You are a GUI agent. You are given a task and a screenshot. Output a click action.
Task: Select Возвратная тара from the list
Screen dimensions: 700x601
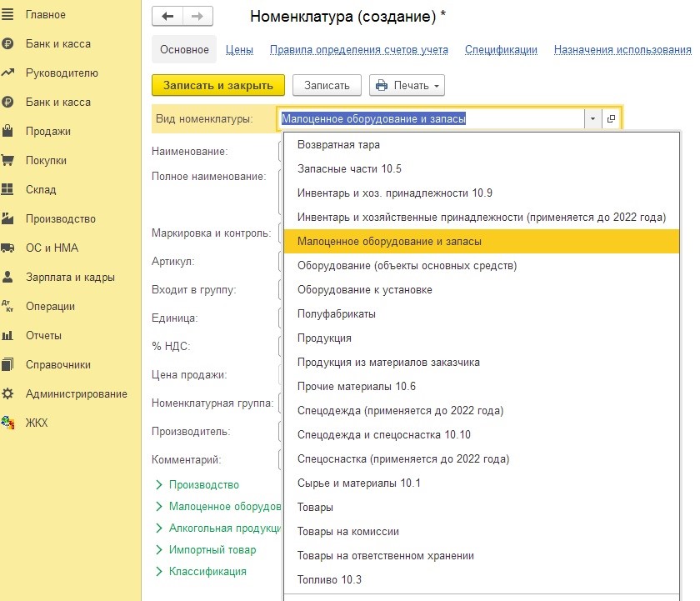[x=482, y=145]
